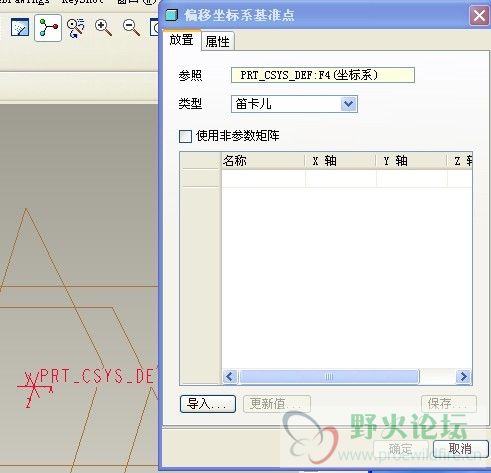Viewport: 491px width, 473px height.
Task: Switch to the 放置 tab
Action: (x=181, y=40)
